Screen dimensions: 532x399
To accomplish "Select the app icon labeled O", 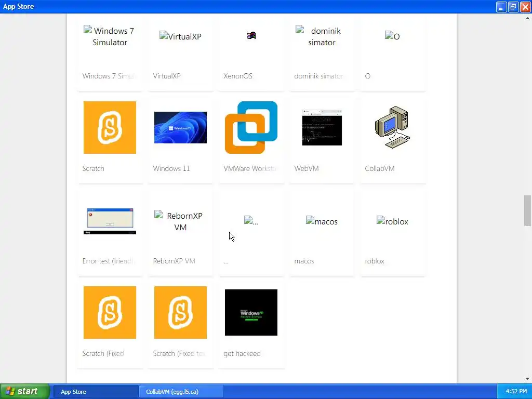I will point(392,36).
